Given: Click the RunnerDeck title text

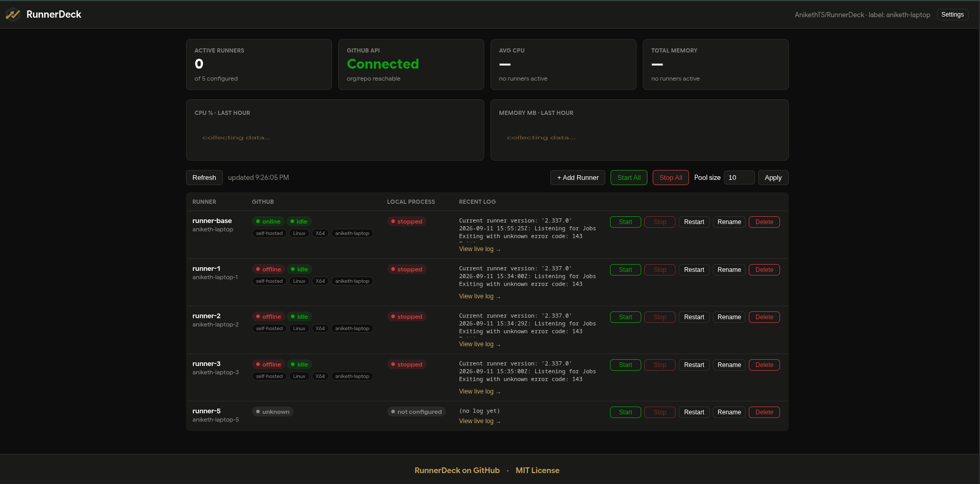Looking at the screenshot, I should tap(54, 15).
